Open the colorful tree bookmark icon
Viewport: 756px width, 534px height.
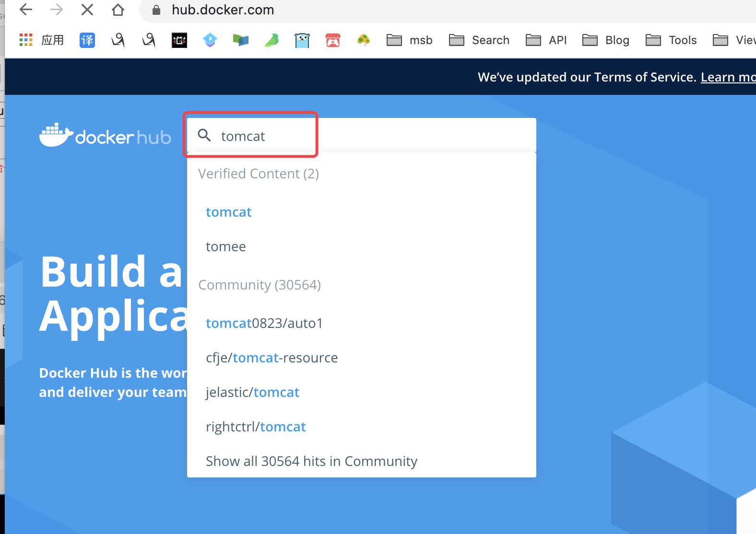pos(364,40)
